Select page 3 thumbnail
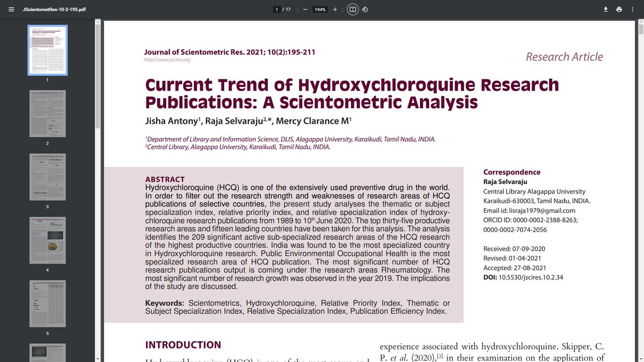This screenshot has height=362, width=644. coord(47,177)
